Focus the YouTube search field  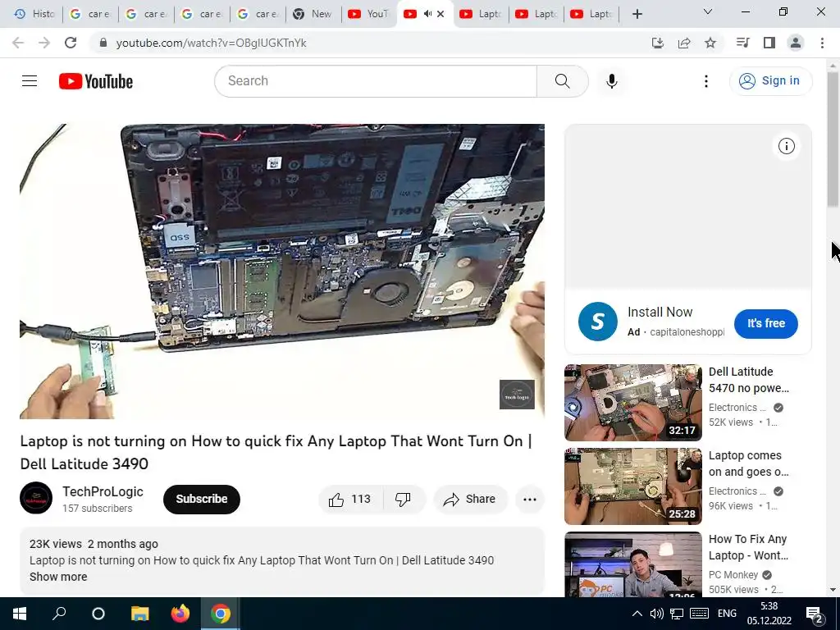376,81
